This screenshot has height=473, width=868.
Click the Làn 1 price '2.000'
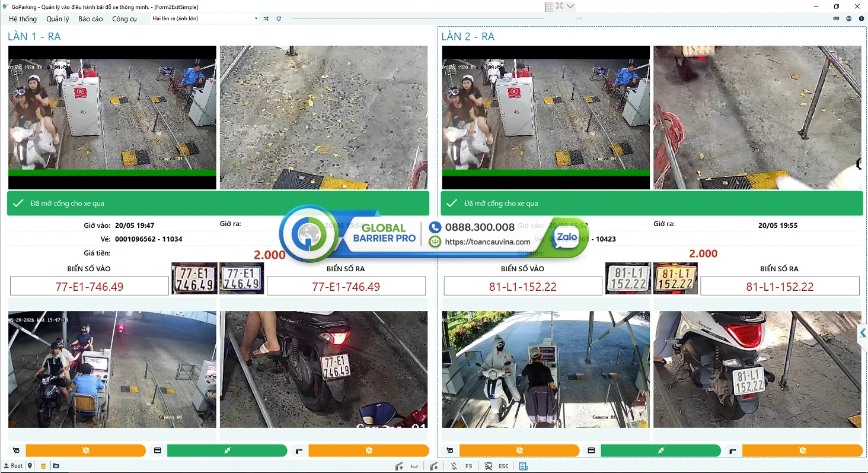point(270,255)
